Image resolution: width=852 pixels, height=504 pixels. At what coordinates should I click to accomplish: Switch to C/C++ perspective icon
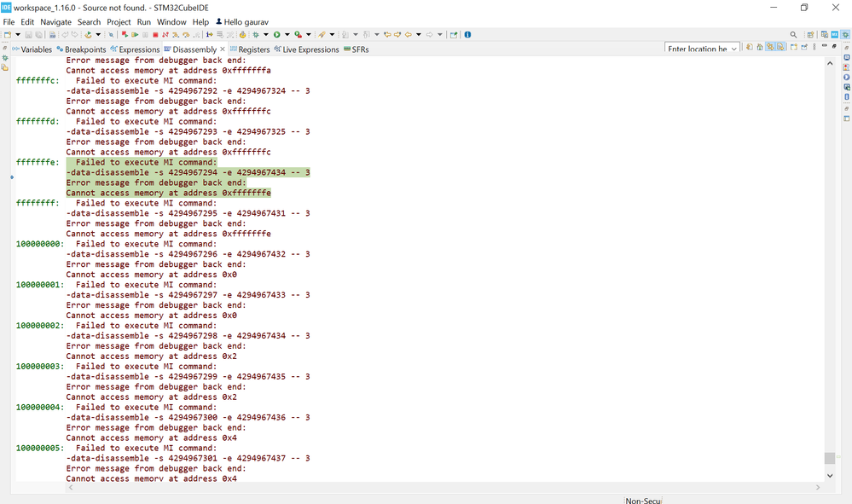tap(825, 35)
